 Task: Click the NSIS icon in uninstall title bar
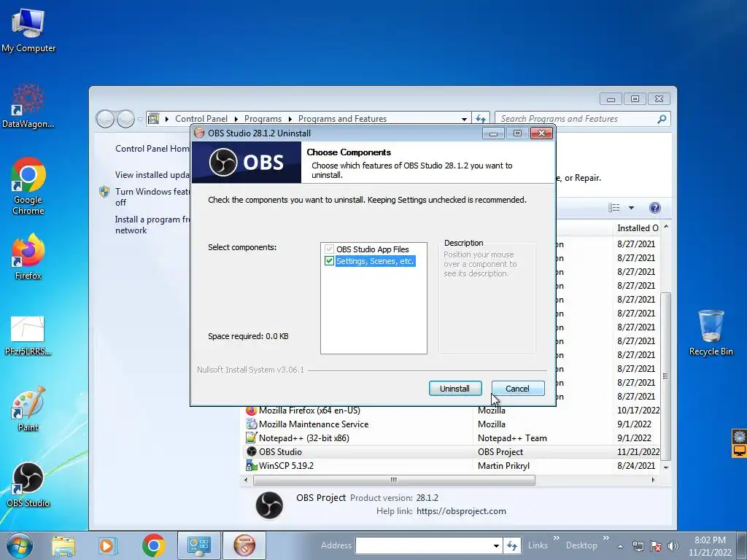(199, 133)
